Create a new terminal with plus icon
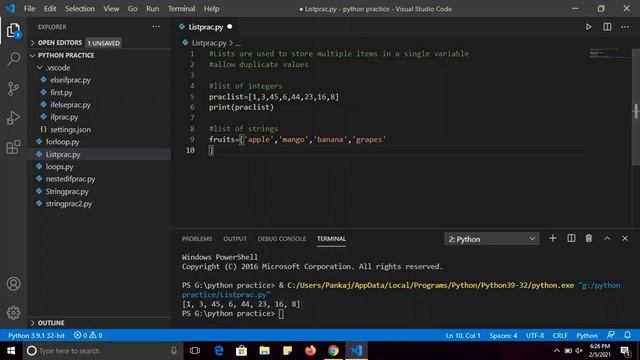 (x=552, y=238)
